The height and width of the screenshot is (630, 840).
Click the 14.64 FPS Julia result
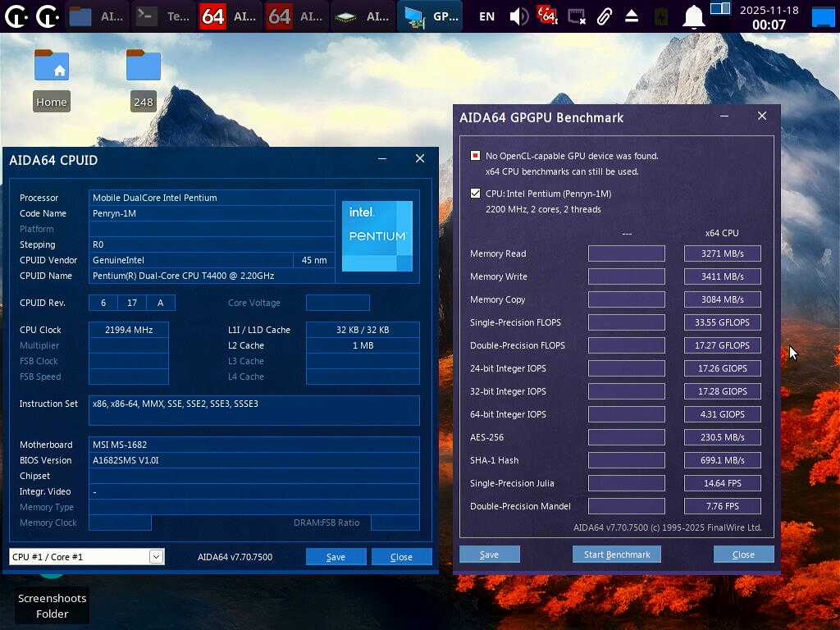[722, 483]
